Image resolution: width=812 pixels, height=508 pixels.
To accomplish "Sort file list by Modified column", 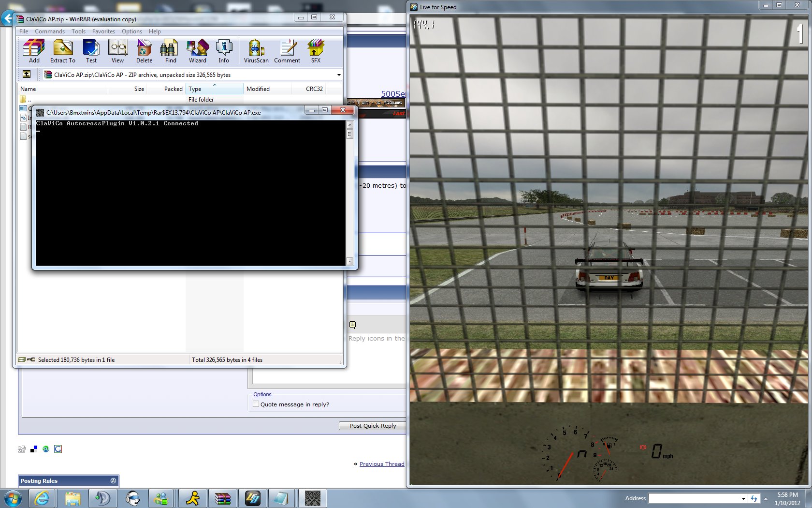I will pos(268,89).
